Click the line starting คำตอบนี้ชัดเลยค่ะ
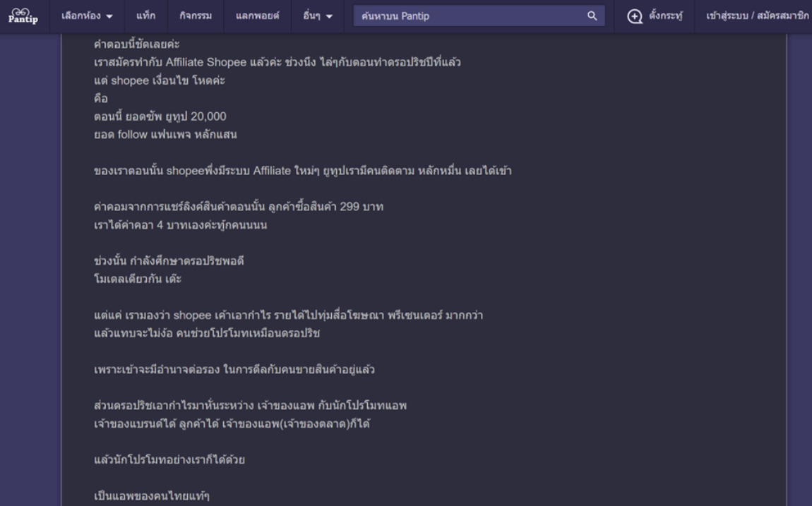The height and width of the screenshot is (506, 812). (x=137, y=44)
